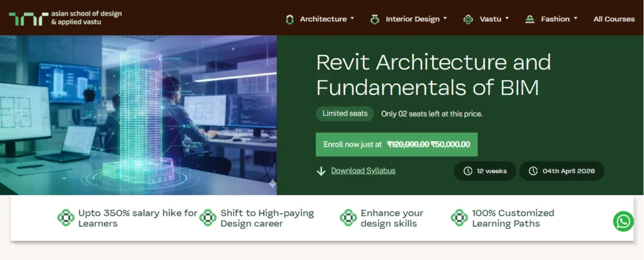The height and width of the screenshot is (260, 644).
Task: Click the 100% Customized Learning Paths text
Action: [513, 218]
